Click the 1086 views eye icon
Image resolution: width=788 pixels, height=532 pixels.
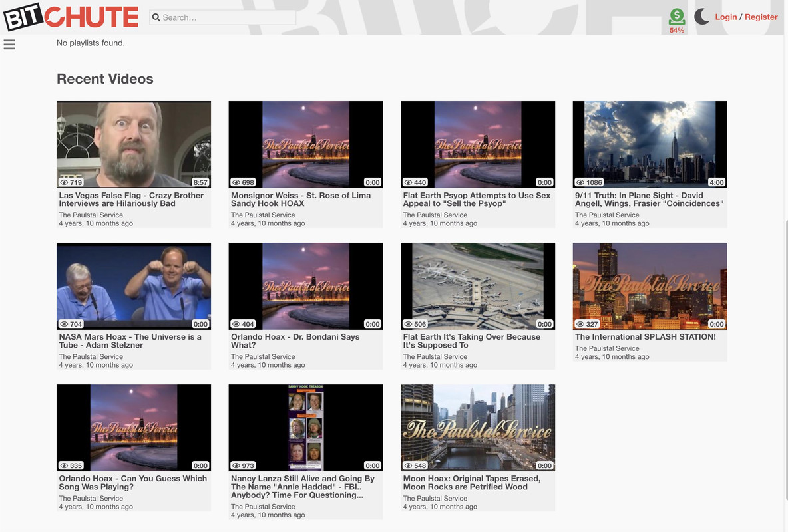[580, 182]
